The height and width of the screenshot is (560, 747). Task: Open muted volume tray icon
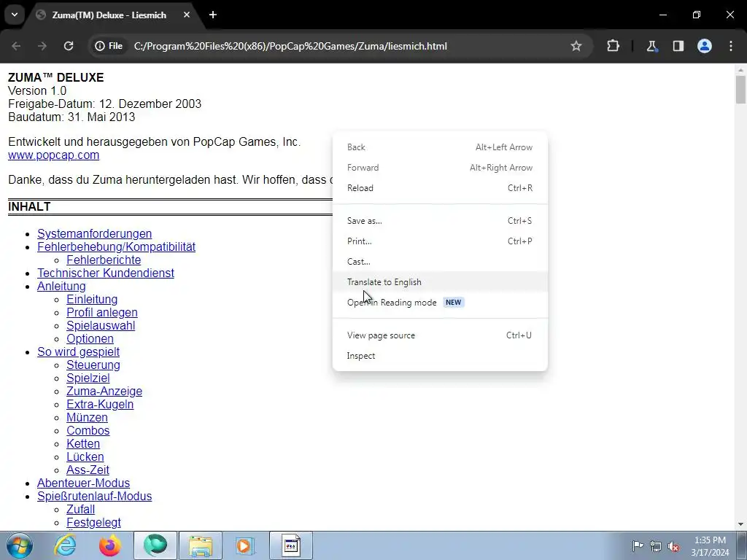[673, 546]
